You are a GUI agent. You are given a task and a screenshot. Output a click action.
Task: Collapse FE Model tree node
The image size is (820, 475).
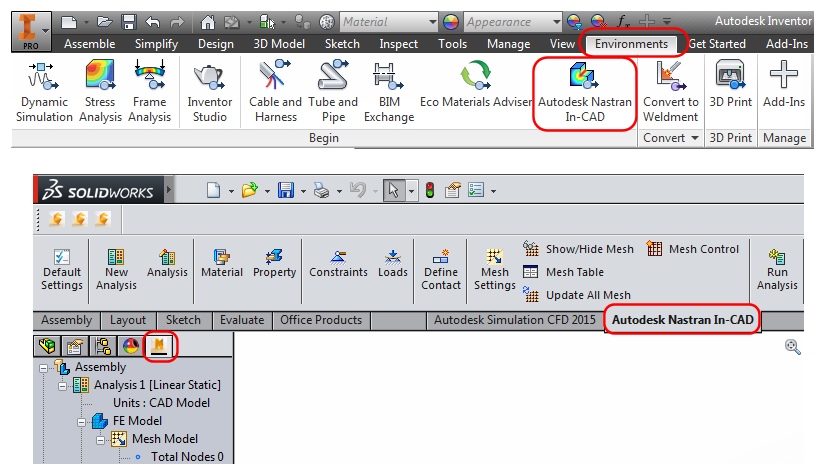click(x=82, y=422)
